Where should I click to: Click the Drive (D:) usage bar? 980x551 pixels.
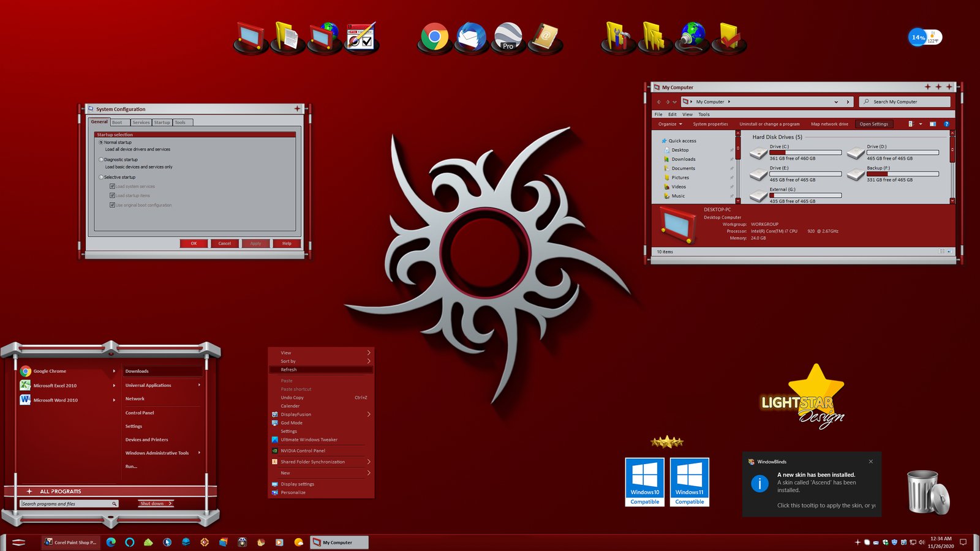pos(903,152)
